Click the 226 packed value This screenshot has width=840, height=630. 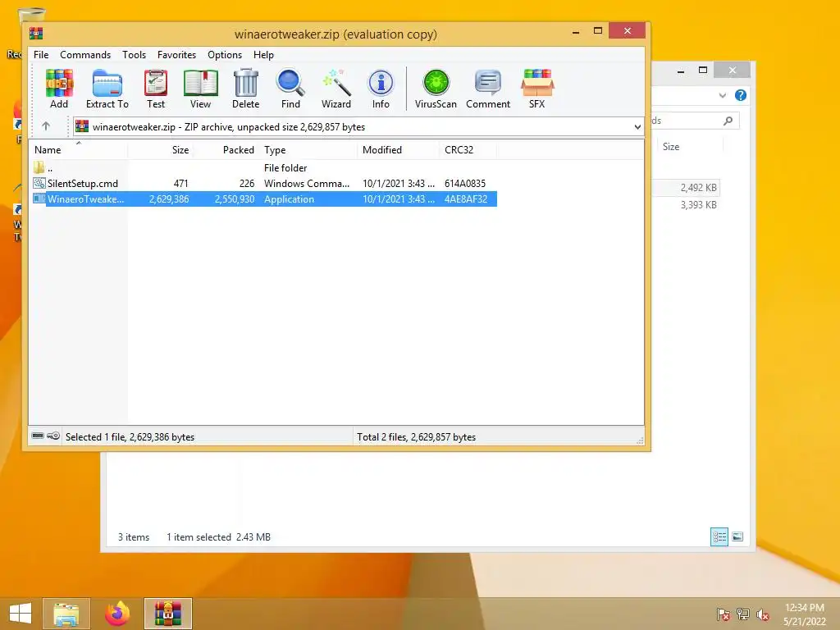tap(247, 183)
